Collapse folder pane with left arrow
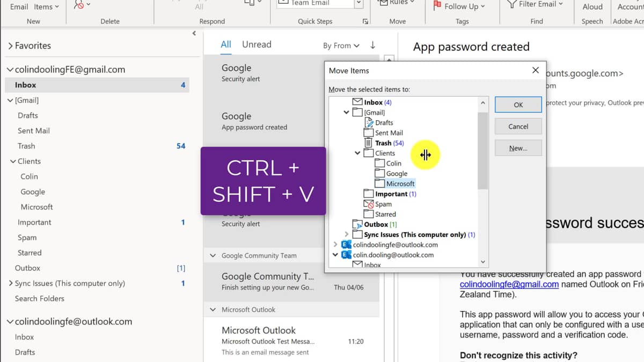 tap(194, 33)
